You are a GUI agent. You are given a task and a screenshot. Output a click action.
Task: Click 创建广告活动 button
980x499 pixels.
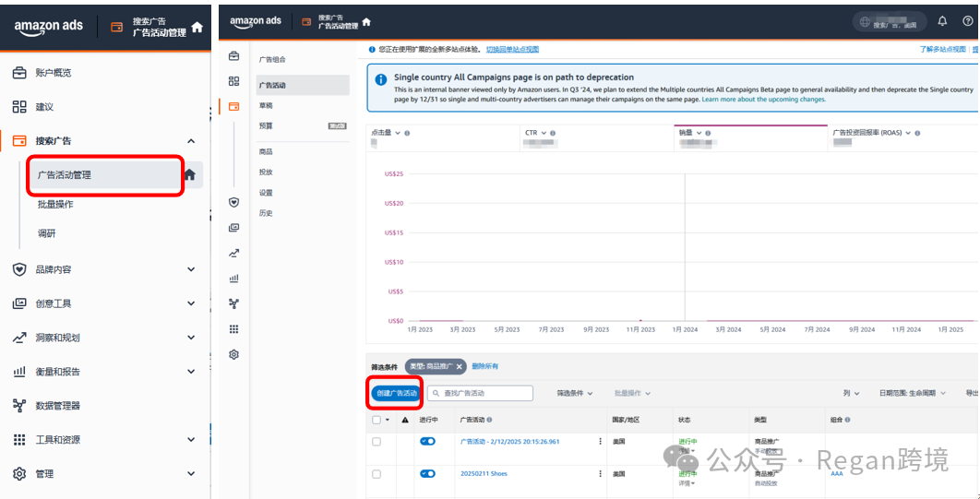tap(397, 394)
